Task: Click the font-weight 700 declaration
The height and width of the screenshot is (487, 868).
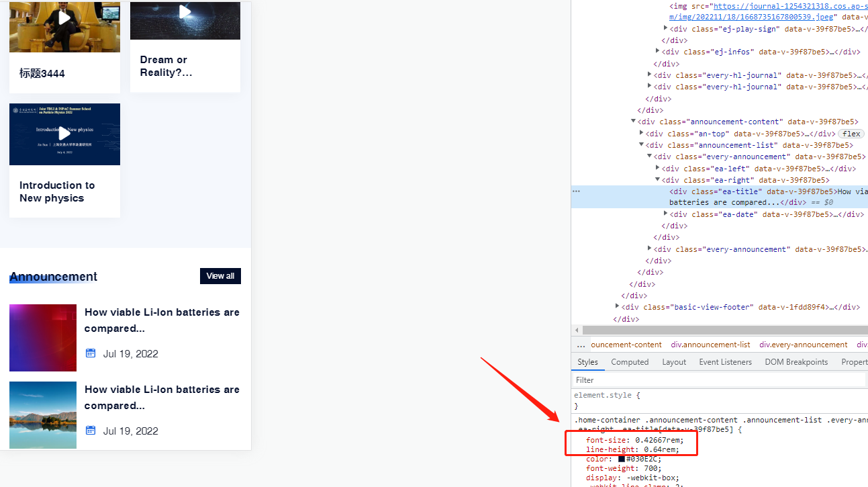Action: point(624,468)
